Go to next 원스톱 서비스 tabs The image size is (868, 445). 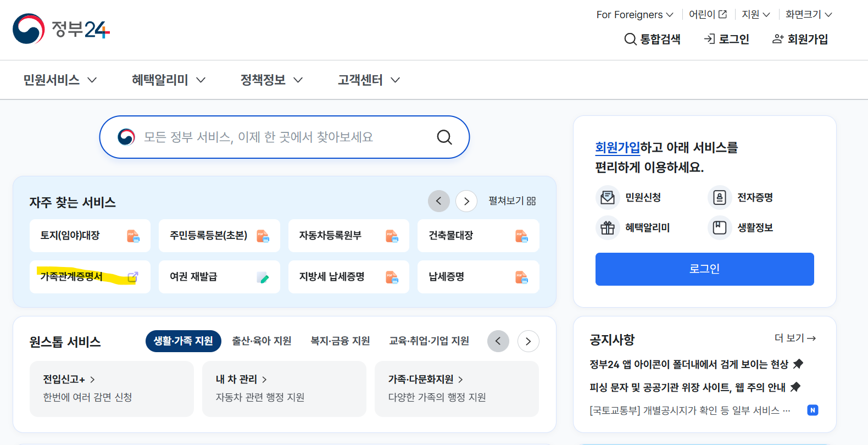pyautogui.click(x=528, y=341)
